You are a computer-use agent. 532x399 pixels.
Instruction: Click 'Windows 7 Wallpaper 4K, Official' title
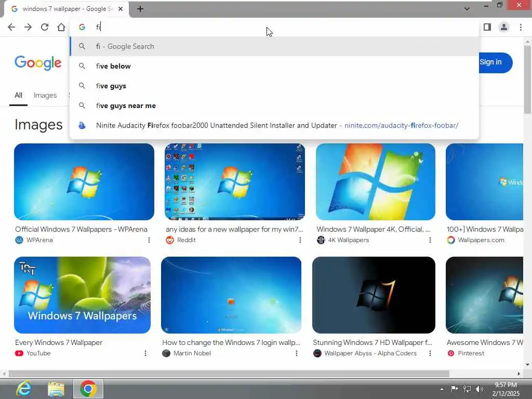tap(373, 229)
